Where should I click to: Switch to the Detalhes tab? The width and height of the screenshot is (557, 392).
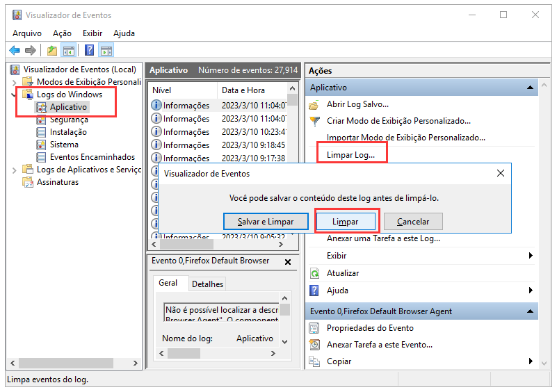pos(207,284)
